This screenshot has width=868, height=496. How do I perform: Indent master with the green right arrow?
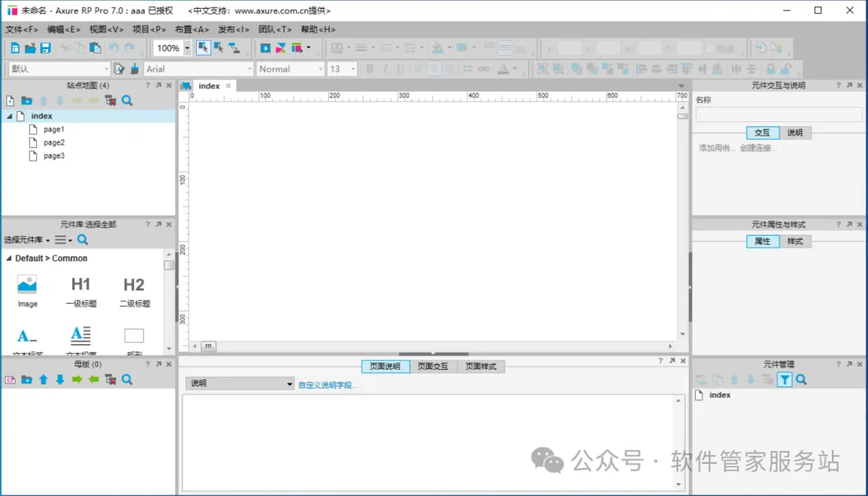(77, 379)
